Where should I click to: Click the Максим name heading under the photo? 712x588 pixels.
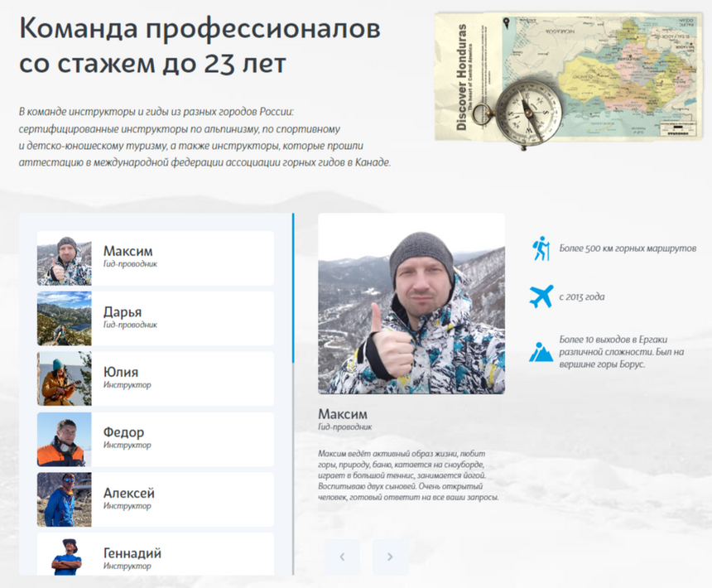point(344,413)
